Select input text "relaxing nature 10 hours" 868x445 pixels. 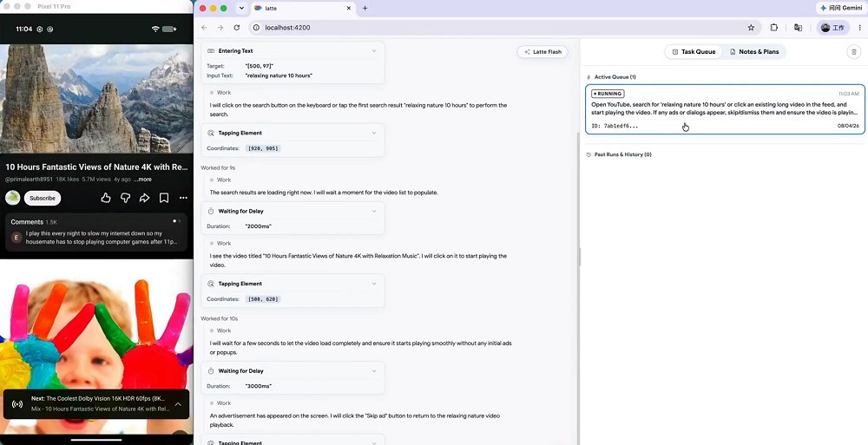tap(279, 75)
